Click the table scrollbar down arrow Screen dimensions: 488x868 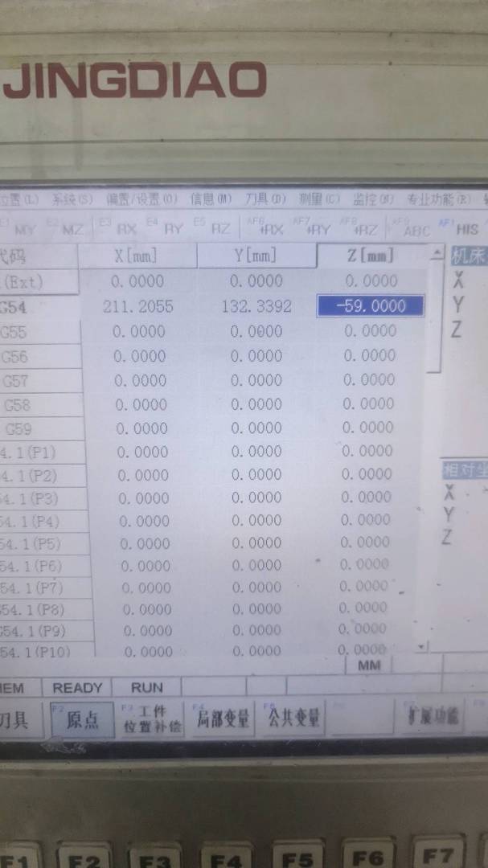pyautogui.click(x=422, y=646)
